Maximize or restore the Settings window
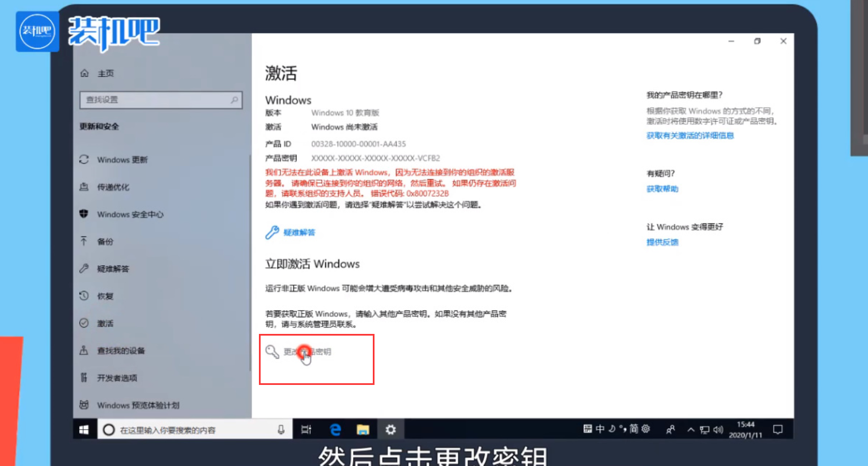Image resolution: width=868 pixels, height=466 pixels. [757, 41]
